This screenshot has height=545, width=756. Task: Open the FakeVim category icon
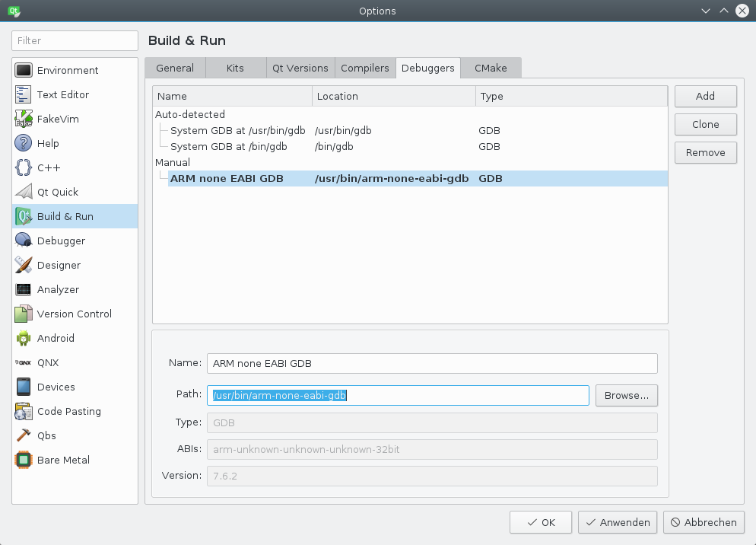pos(23,119)
